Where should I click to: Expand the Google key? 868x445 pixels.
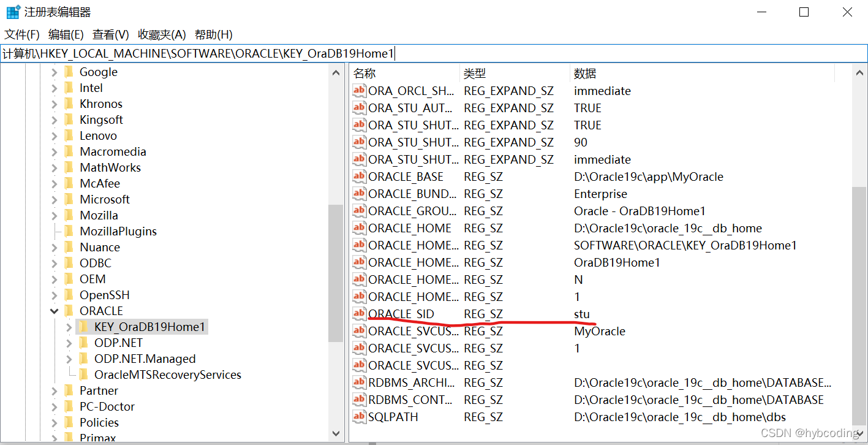click(x=54, y=72)
